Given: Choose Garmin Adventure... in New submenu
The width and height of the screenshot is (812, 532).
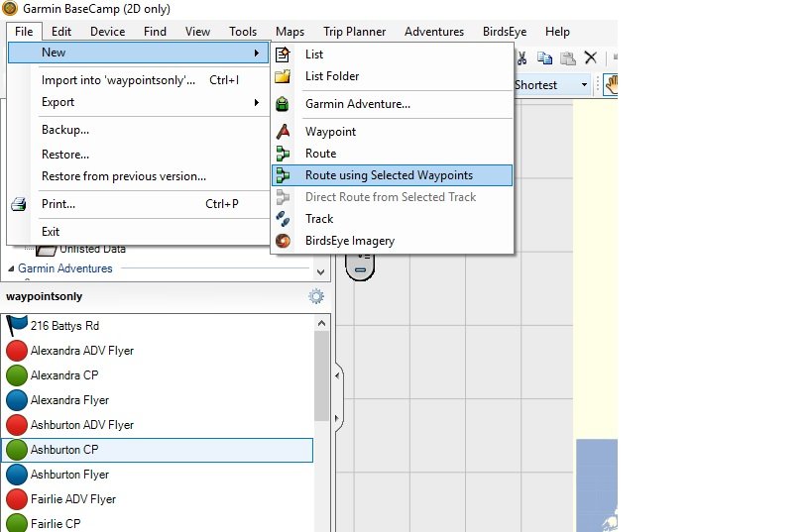Looking at the screenshot, I should pyautogui.click(x=392, y=104).
